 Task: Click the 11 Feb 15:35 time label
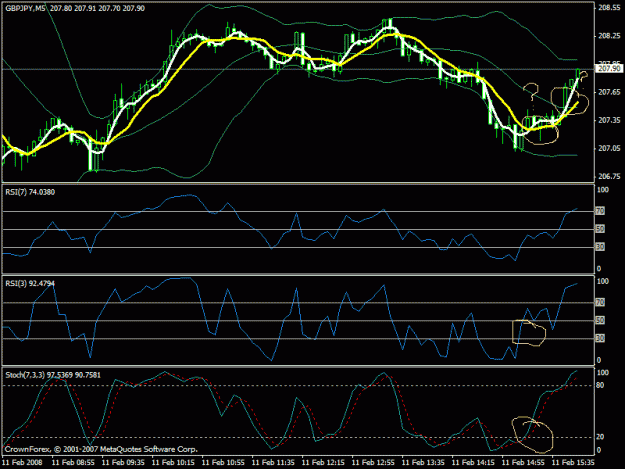(x=573, y=463)
